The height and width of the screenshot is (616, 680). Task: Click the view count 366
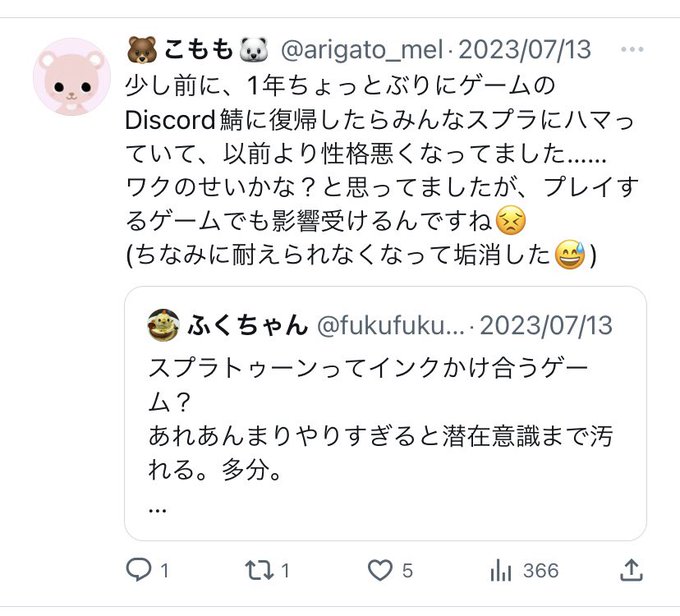[x=541, y=570]
